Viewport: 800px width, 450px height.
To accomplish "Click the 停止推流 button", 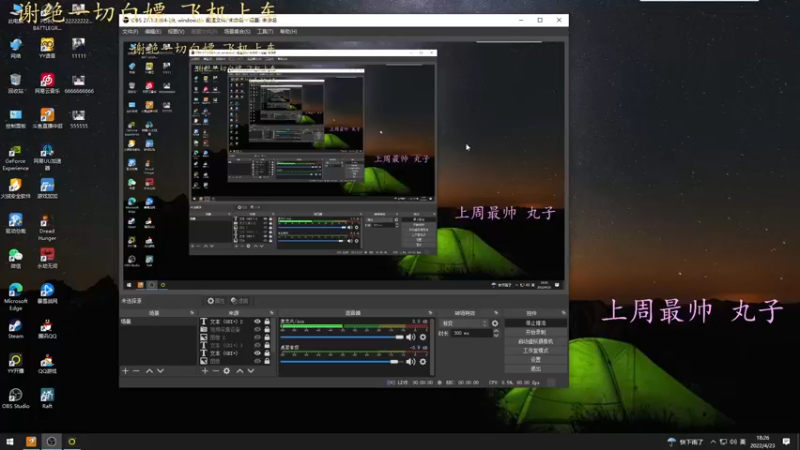I will (536, 323).
